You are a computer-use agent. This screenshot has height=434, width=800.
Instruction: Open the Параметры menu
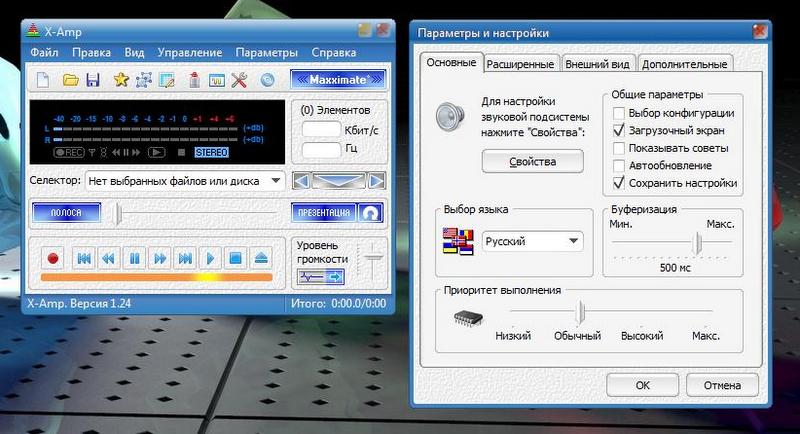point(266,53)
